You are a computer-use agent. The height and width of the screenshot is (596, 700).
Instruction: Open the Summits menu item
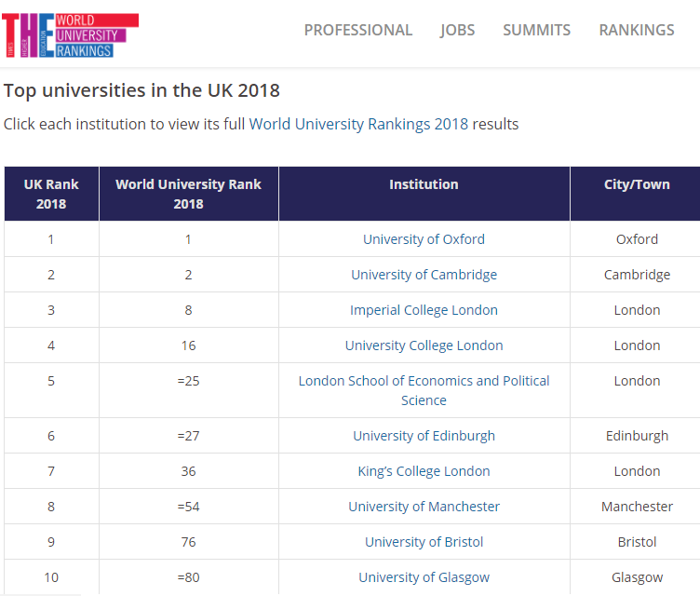pyautogui.click(x=536, y=30)
